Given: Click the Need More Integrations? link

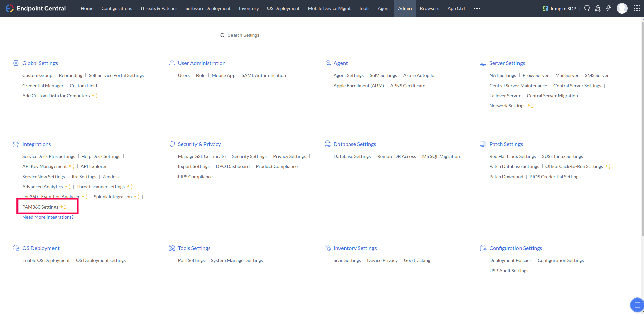Looking at the screenshot, I should coord(48,217).
